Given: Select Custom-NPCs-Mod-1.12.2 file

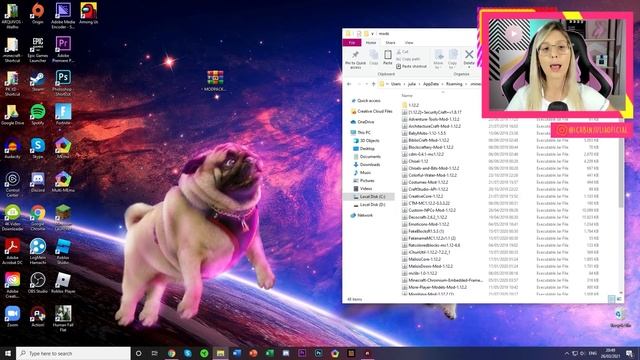Looking at the screenshot, I should pyautogui.click(x=429, y=210).
